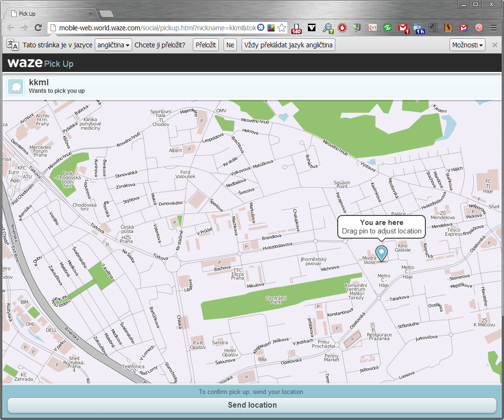This screenshot has height=420, width=504.
Task: Click the P+R Opatov parking label
Action: [x=198, y=345]
